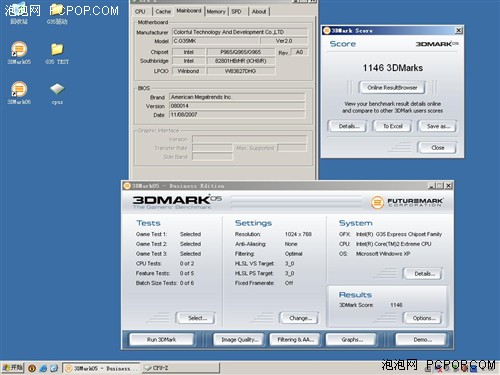
Task: Click the Resolution value 1024 x 768
Action: [298, 234]
